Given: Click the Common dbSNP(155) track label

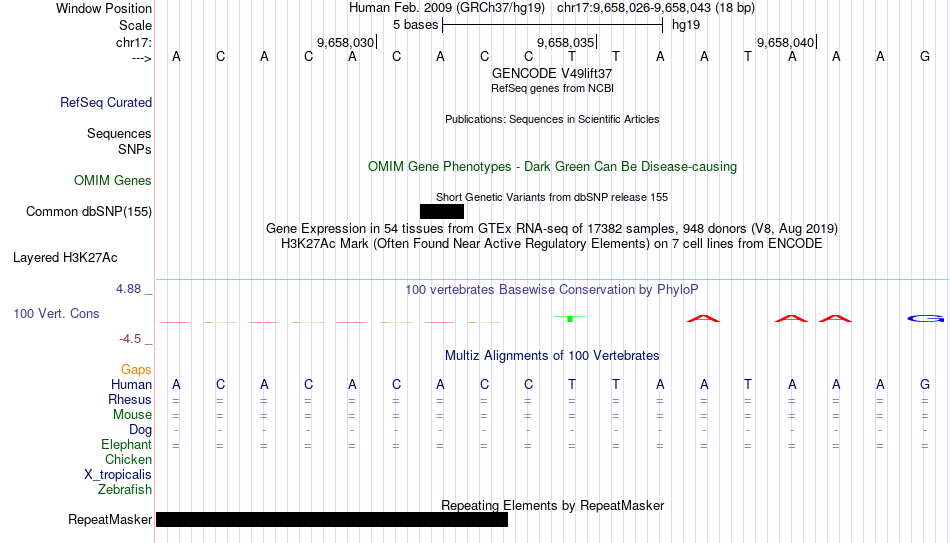Looking at the screenshot, I should tap(89, 212).
